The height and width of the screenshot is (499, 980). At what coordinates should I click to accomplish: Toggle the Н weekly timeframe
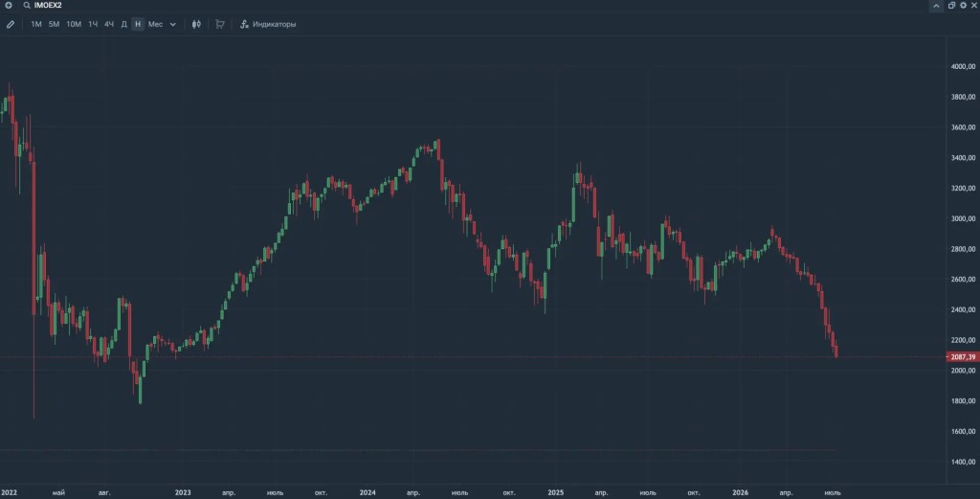click(138, 24)
